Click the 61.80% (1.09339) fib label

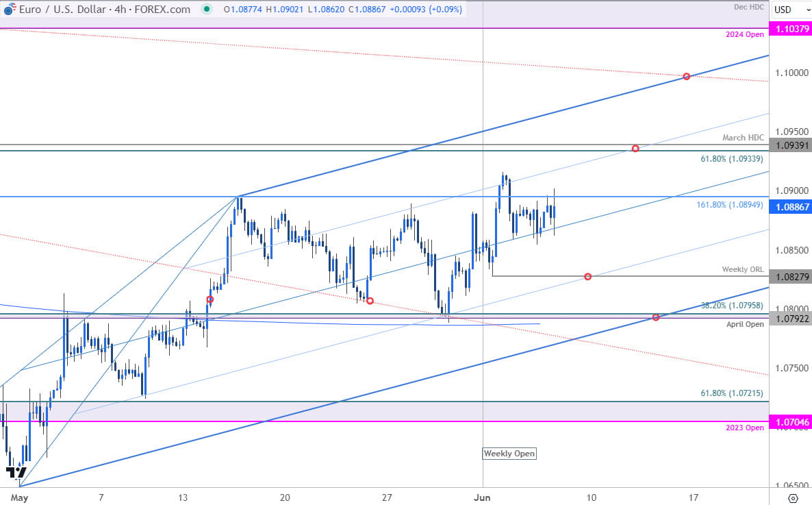[732, 159]
